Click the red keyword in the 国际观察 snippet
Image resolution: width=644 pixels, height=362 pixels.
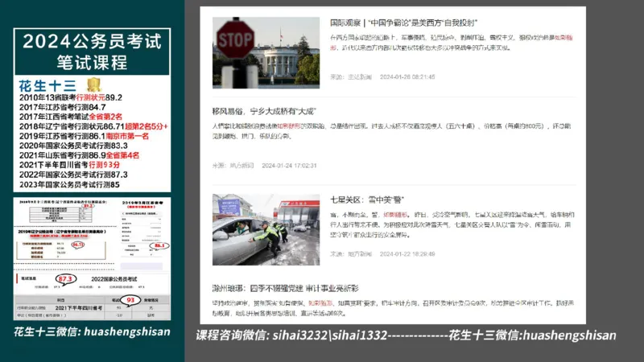[563, 38]
